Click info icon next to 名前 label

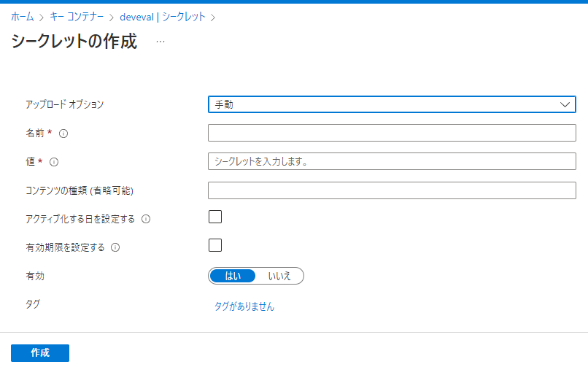click(63, 134)
